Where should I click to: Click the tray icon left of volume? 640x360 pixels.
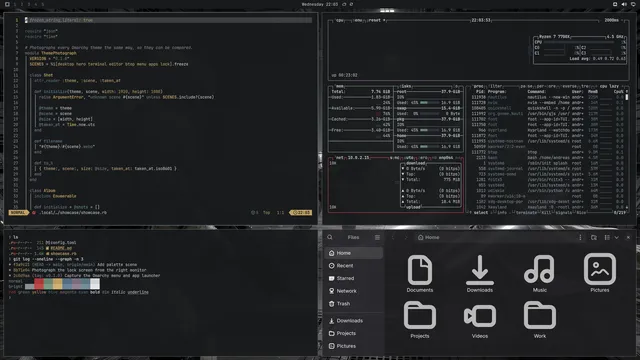(x=615, y=4)
